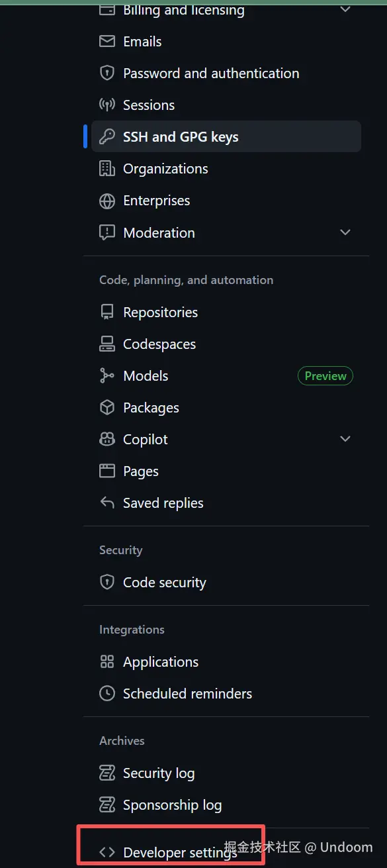
Task: Click the reply arrow icon beside Saved replies
Action: 107,503
